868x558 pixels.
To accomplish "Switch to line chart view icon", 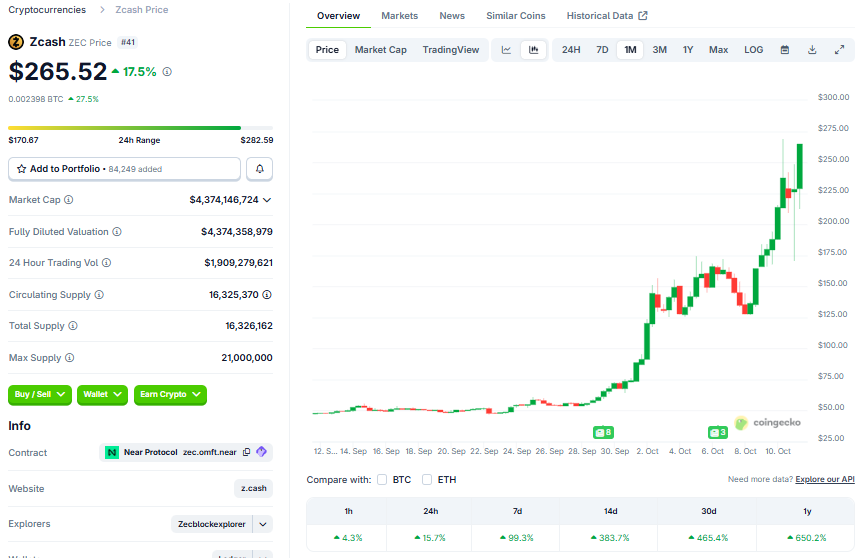I will 506,50.
